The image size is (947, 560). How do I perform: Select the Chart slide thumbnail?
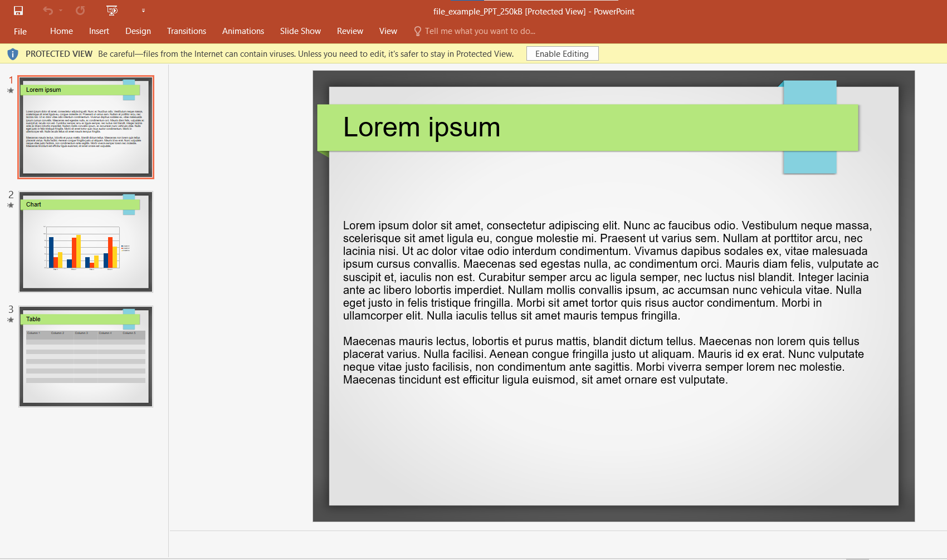pyautogui.click(x=86, y=242)
